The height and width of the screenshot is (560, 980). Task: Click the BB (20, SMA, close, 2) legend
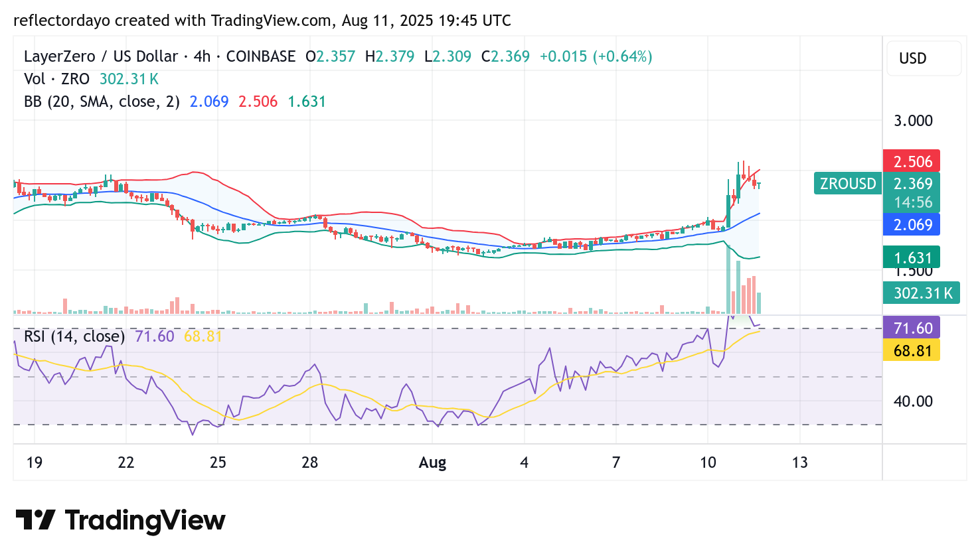point(102,102)
